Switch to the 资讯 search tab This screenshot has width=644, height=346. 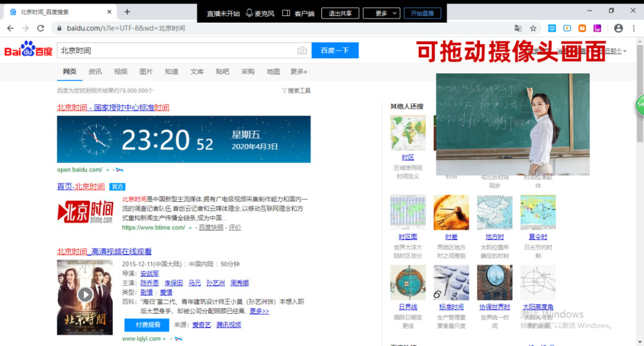click(95, 71)
